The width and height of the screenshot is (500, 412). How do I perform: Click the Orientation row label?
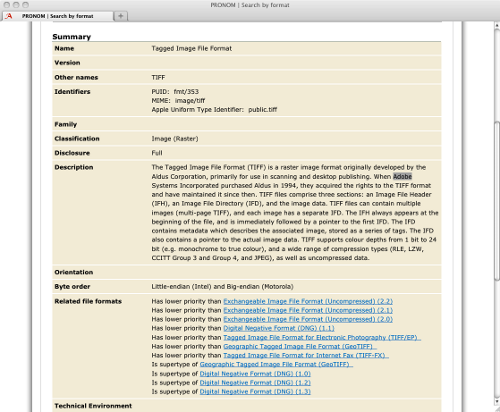74,272
